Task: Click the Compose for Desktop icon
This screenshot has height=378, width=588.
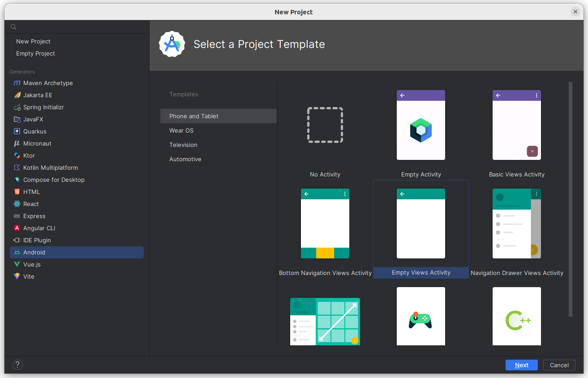Action: click(17, 180)
